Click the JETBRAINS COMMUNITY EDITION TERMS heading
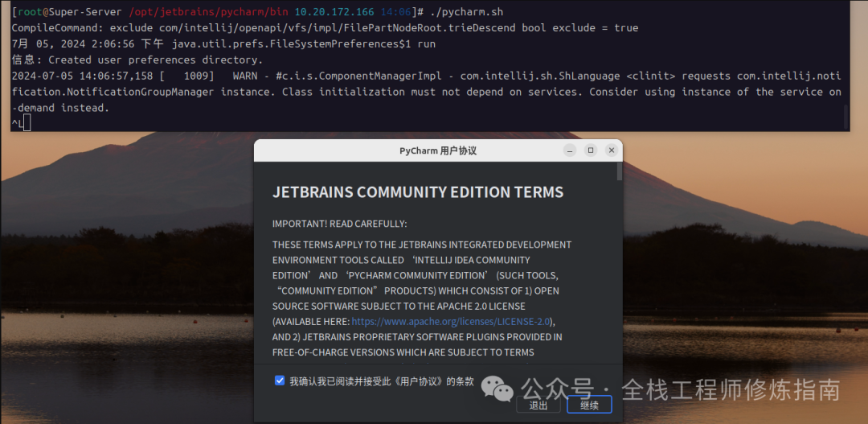868x424 pixels. click(x=418, y=192)
